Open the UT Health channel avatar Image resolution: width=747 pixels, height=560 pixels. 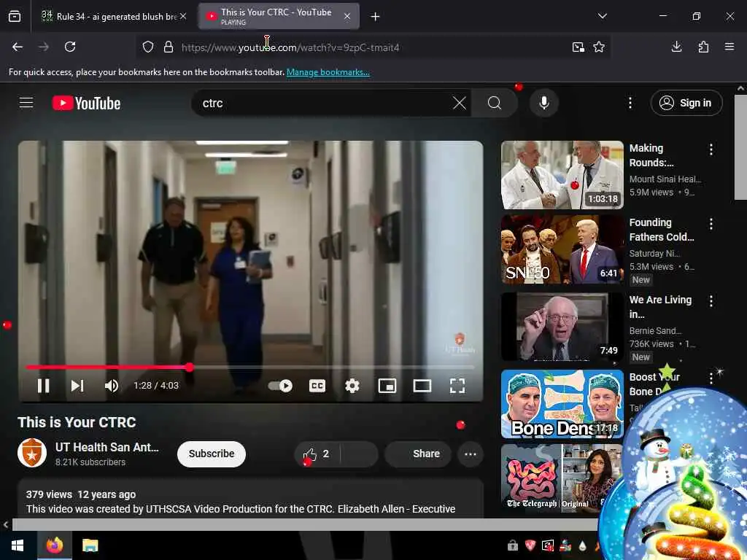(x=32, y=453)
